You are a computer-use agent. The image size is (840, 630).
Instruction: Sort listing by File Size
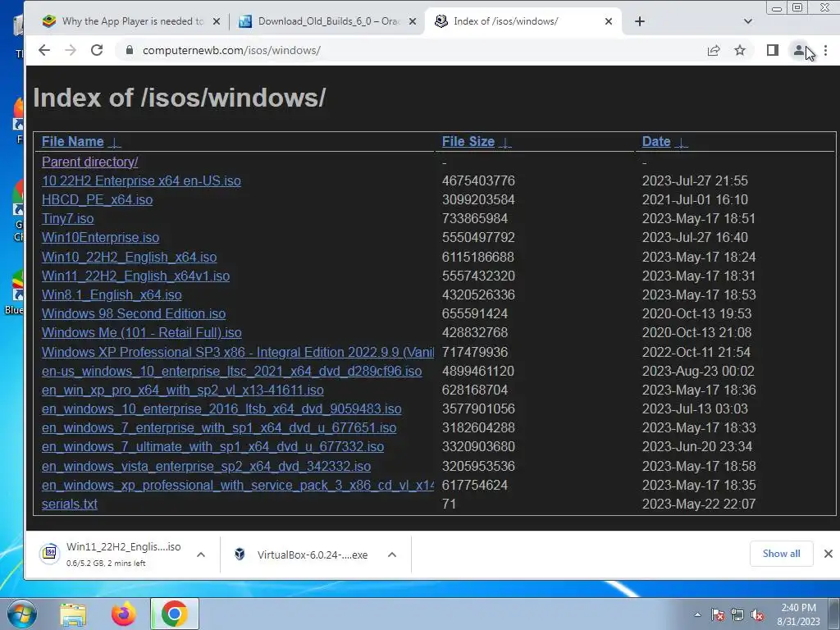coord(468,141)
